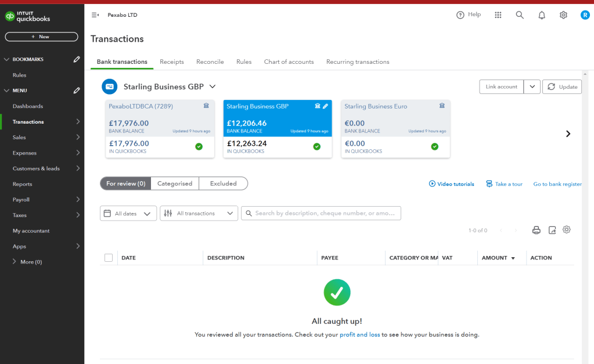The image size is (594, 364).
Task: Click the New button
Action: click(41, 37)
